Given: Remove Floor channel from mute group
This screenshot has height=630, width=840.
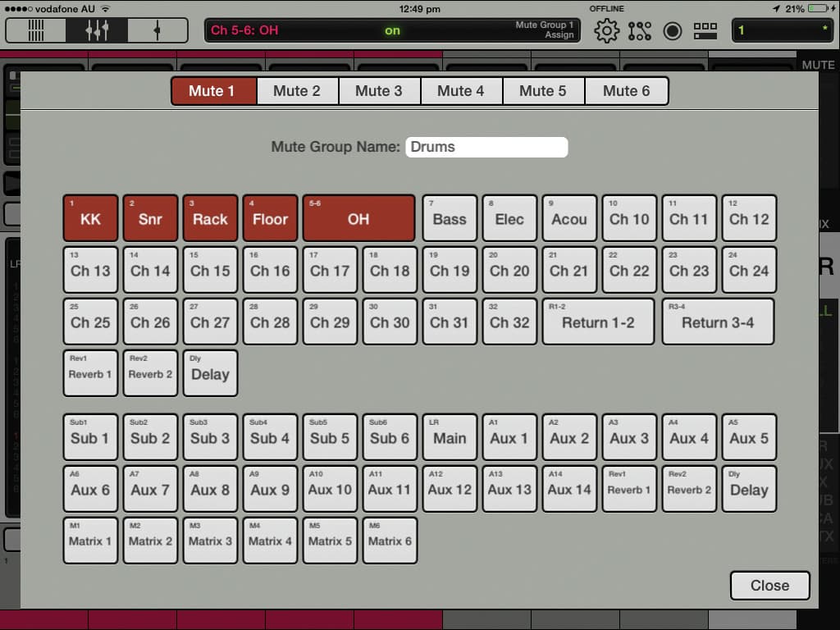Looking at the screenshot, I should tap(270, 218).
